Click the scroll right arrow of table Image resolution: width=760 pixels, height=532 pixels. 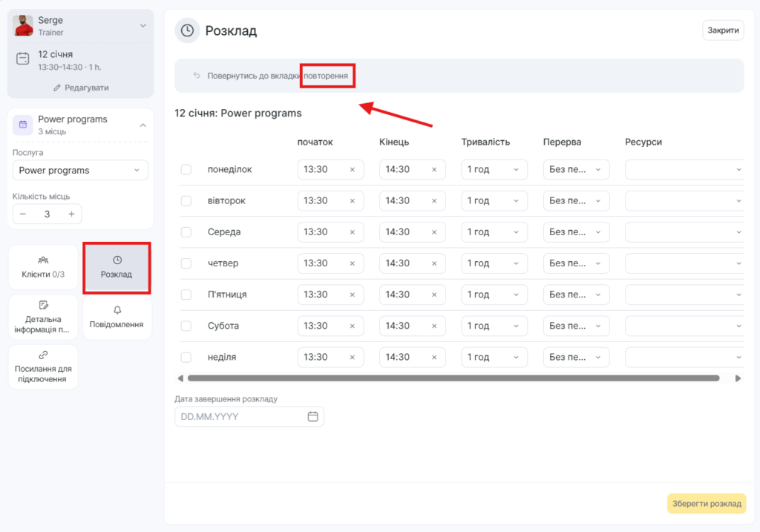[738, 378]
